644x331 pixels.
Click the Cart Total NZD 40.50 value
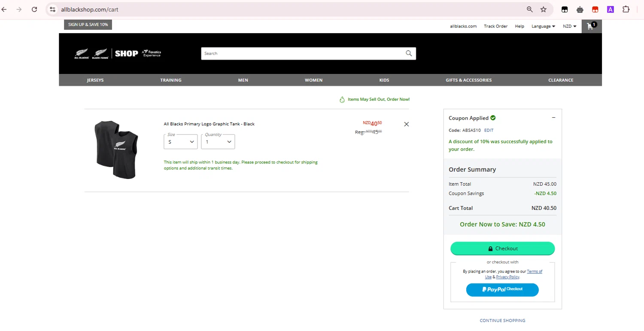(x=544, y=208)
